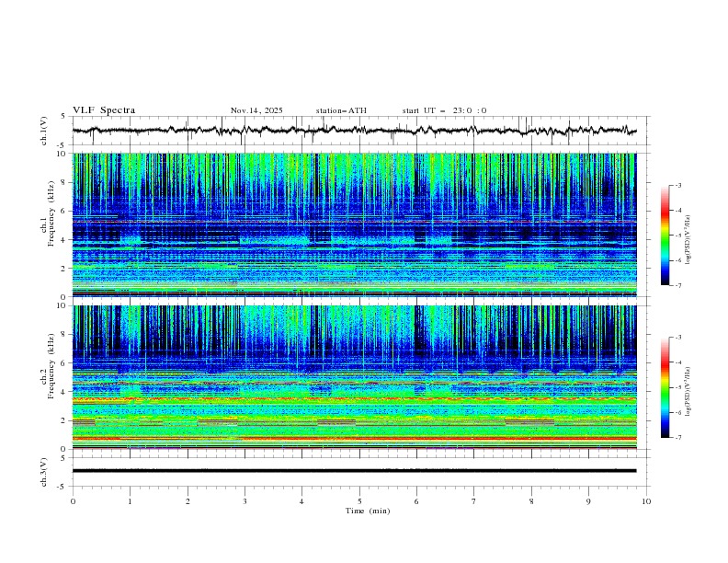
Task: Click the time axis tick label 2
Action: (x=188, y=501)
